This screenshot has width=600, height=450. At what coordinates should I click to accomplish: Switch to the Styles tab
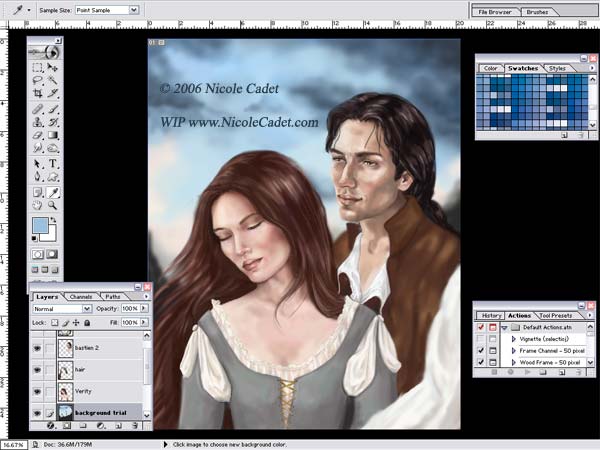pos(557,68)
